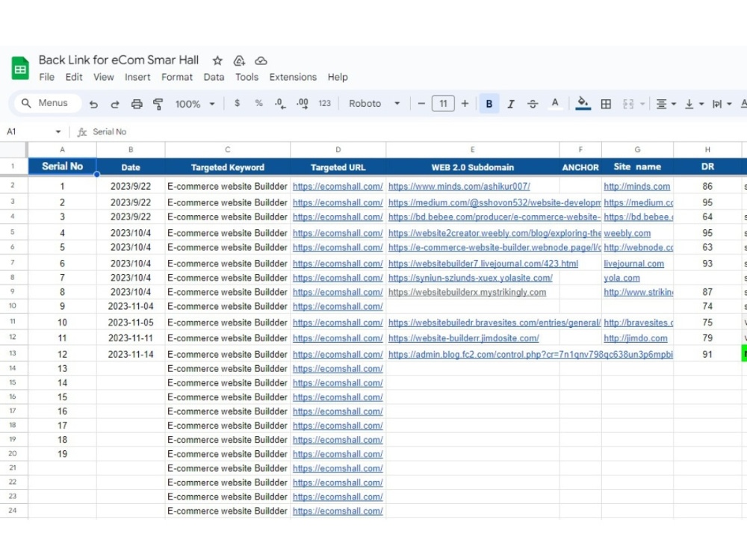747x560 pixels.
Task: Expand the merge cells options arrow
Action: [642, 104]
